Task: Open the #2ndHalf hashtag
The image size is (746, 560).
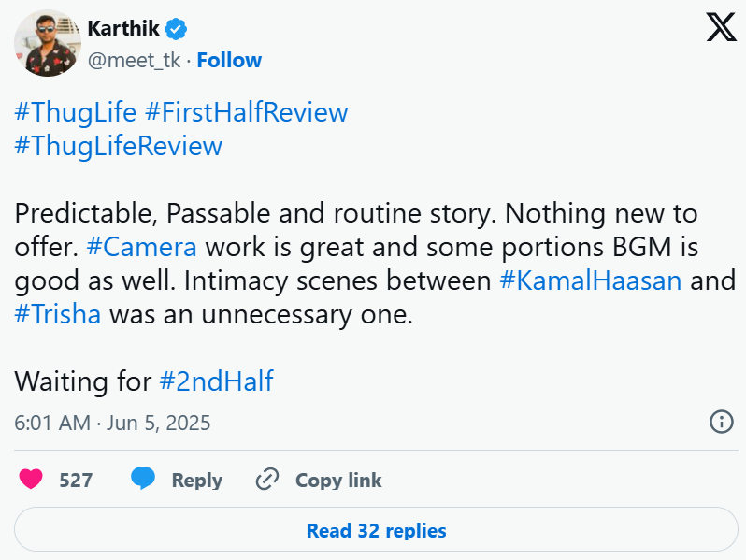Action: [x=216, y=381]
